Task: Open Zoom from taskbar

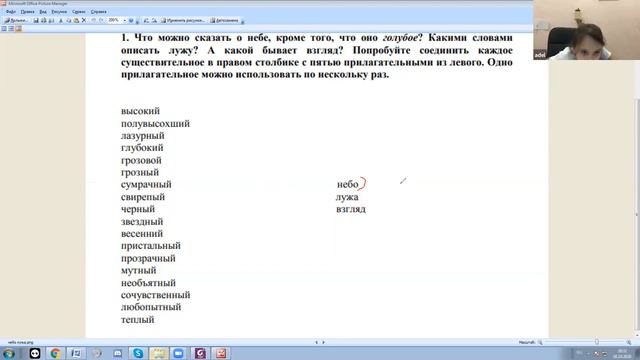Action: (x=178, y=353)
